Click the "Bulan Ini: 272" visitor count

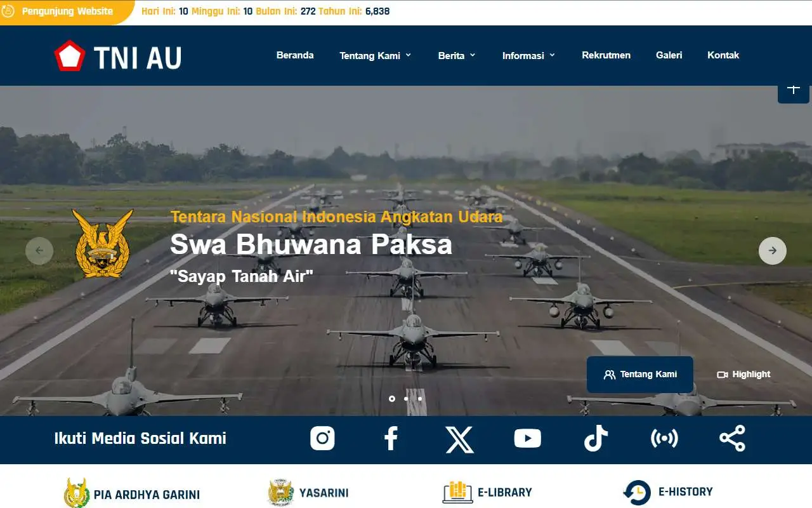pyautogui.click(x=285, y=11)
